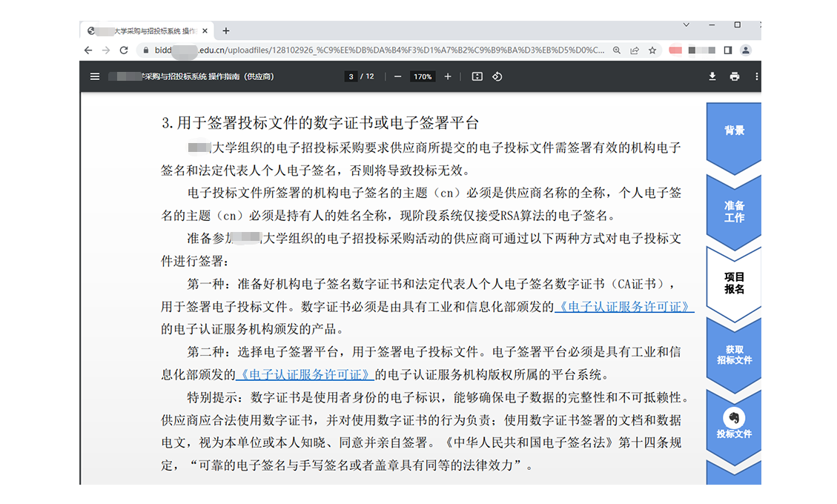837x504 pixels.
Task: Open second 《电子认证服务许可证》 link
Action: coord(305,374)
